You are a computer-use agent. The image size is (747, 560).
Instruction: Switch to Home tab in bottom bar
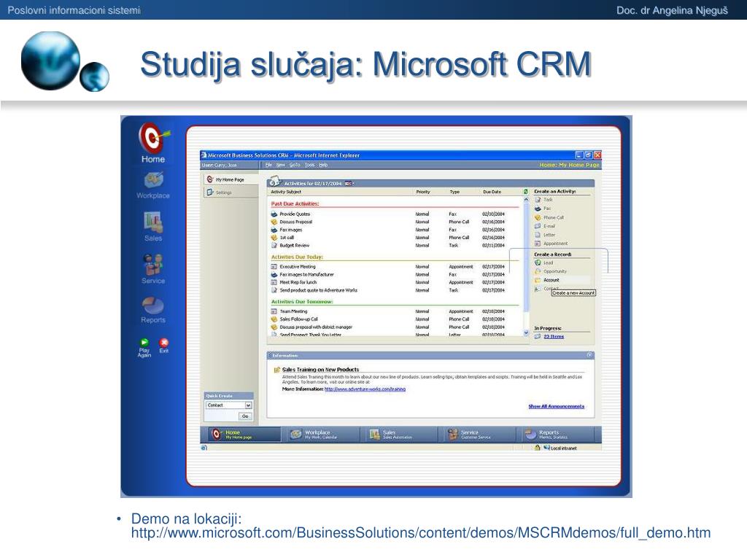tap(243, 435)
